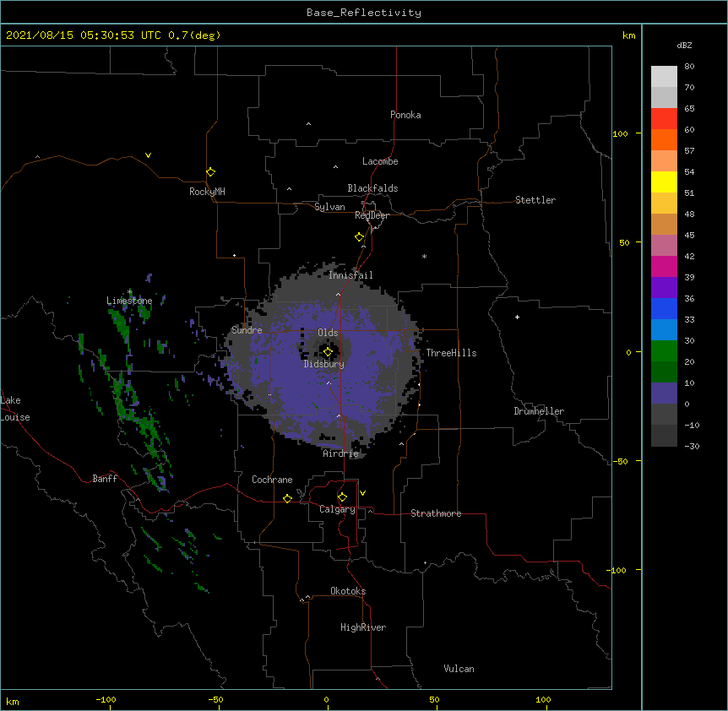
Task: Click the Stettler city label
Action: (535, 200)
